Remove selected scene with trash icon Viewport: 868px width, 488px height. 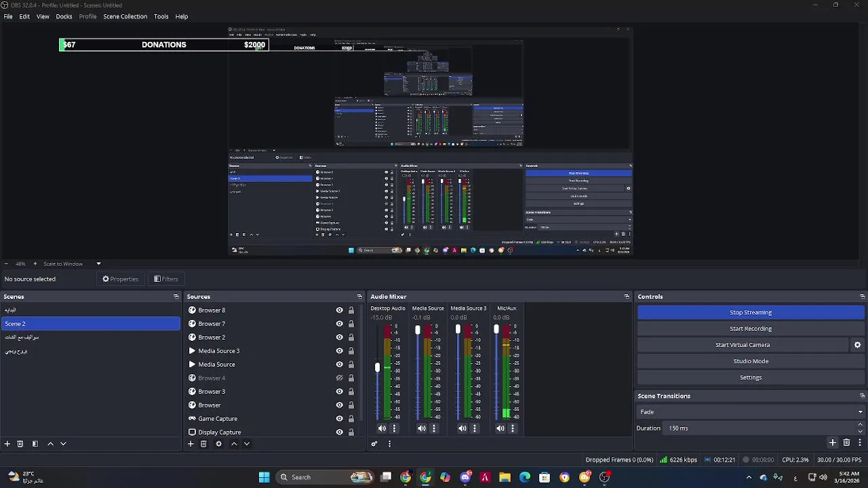[x=20, y=443]
